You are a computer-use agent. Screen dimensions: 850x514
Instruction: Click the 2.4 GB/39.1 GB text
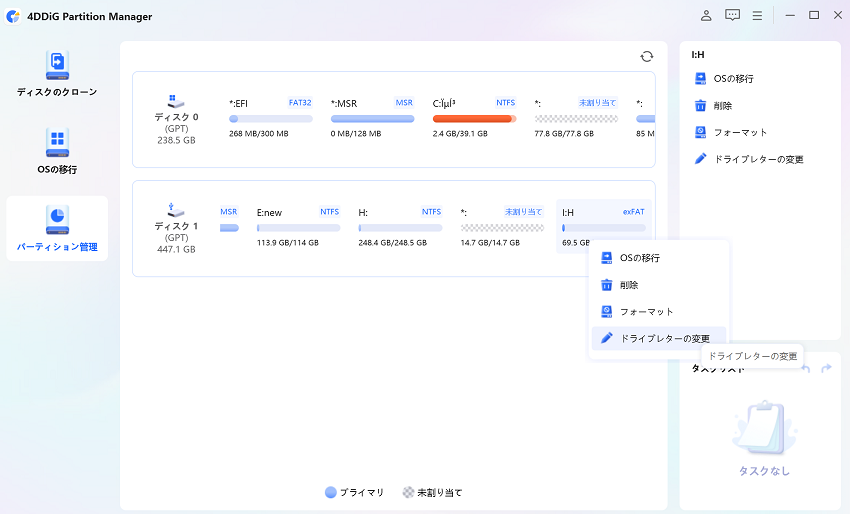point(460,133)
